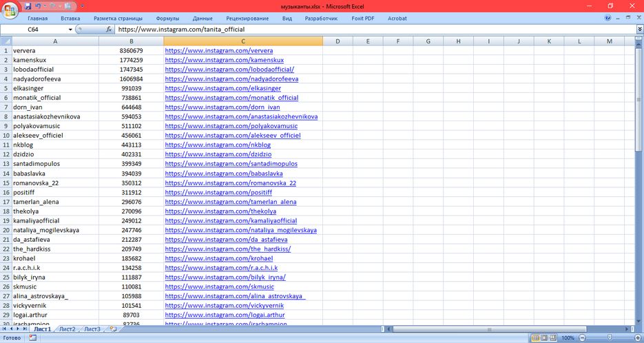
Task: Click the horizontal scrollbar thumb
Action: pos(490,329)
